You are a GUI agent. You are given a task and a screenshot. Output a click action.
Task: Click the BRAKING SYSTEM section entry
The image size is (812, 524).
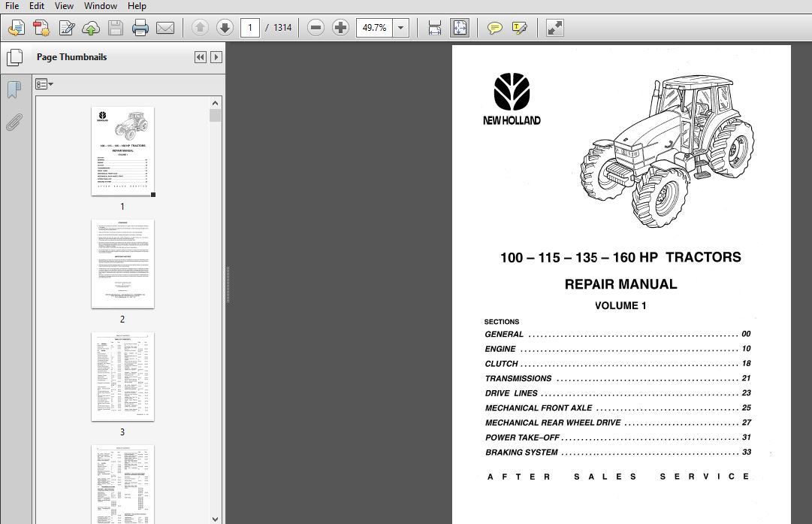click(x=617, y=453)
